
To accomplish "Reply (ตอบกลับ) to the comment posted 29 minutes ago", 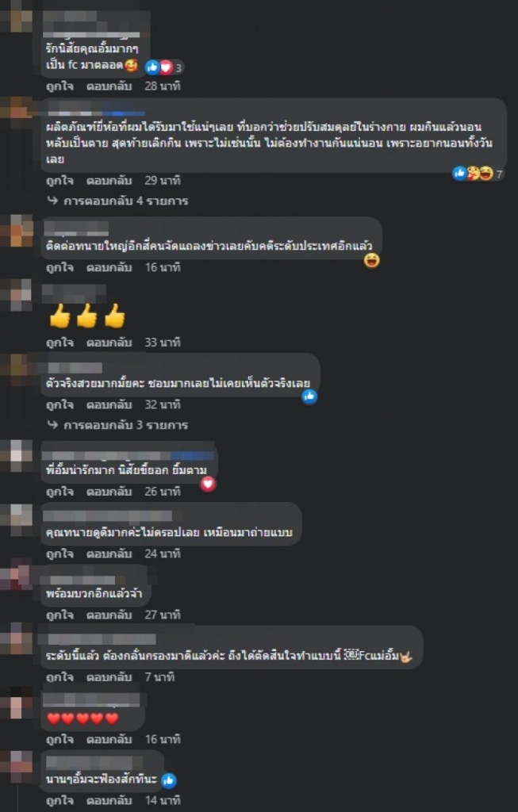I will (109, 181).
